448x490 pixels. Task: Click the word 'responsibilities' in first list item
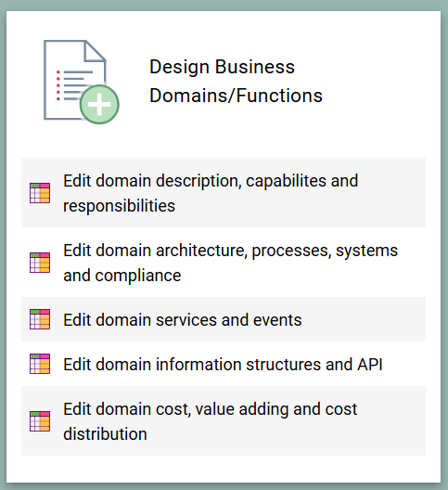coord(119,206)
